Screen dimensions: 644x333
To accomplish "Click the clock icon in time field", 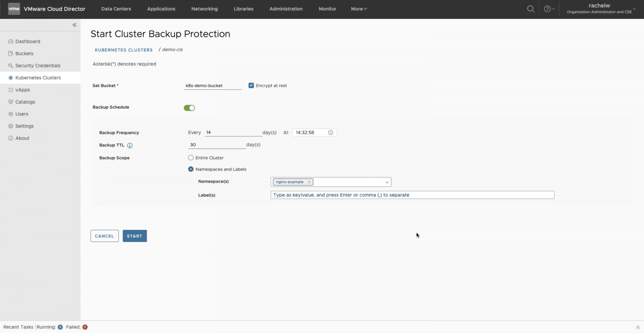I will (331, 132).
